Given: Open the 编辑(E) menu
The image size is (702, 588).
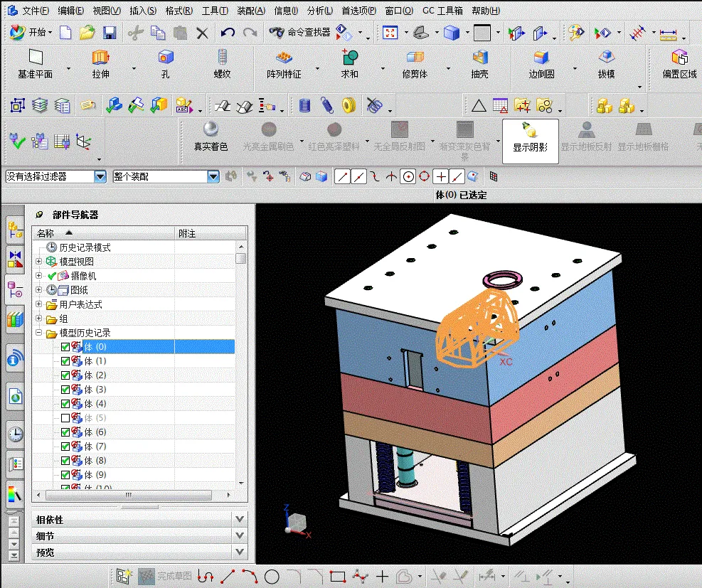Looking at the screenshot, I should pyautogui.click(x=70, y=10).
